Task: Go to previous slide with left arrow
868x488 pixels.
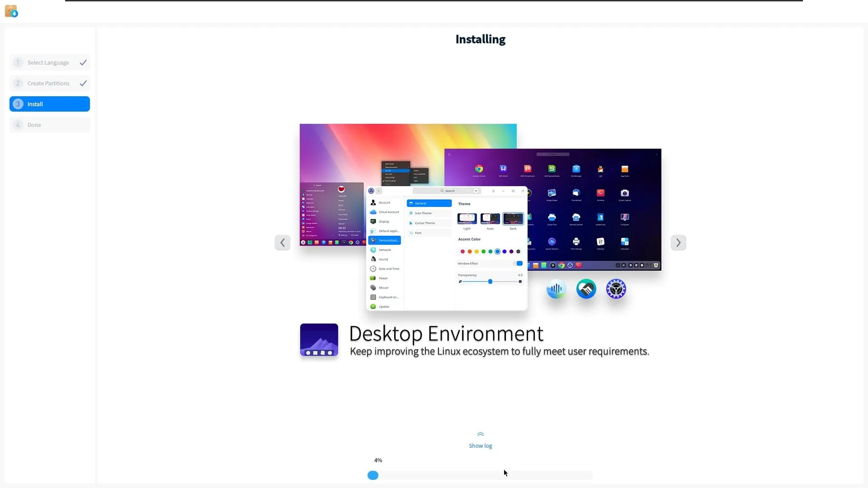Action: pos(283,243)
